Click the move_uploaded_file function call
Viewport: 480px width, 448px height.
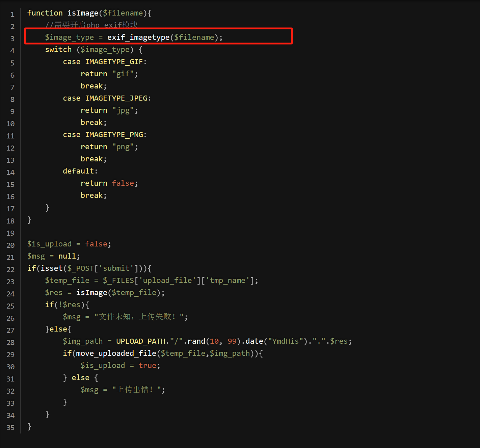(x=116, y=353)
